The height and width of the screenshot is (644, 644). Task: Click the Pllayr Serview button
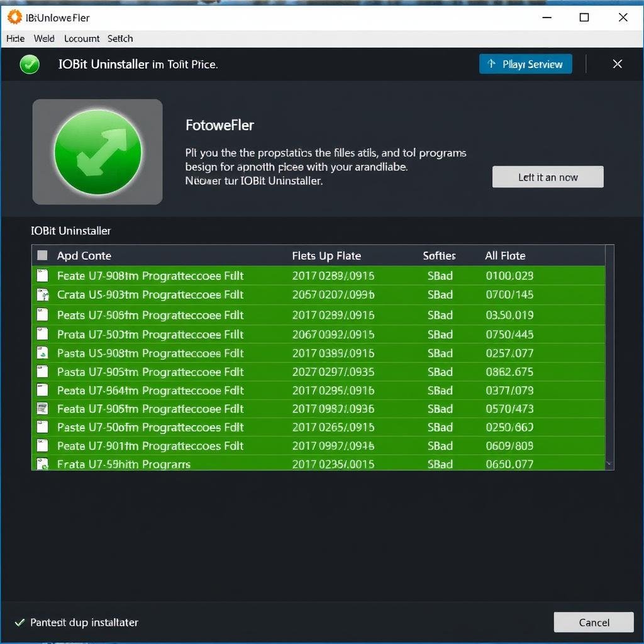pos(525,64)
